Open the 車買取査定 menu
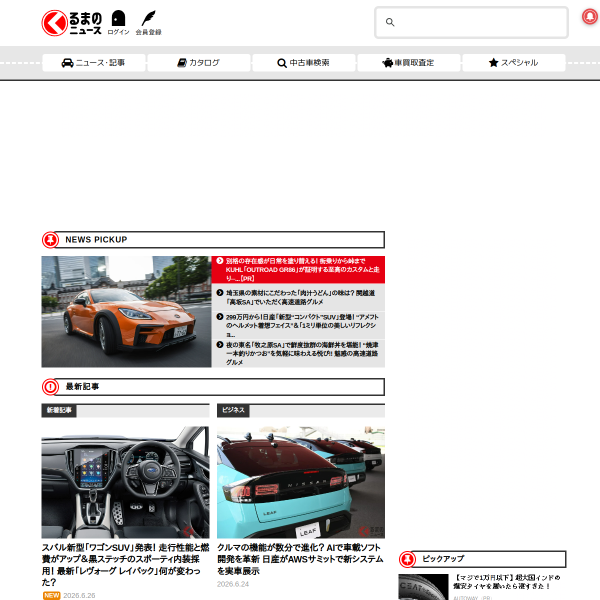Viewport: 600px width, 600px height. coord(409,63)
